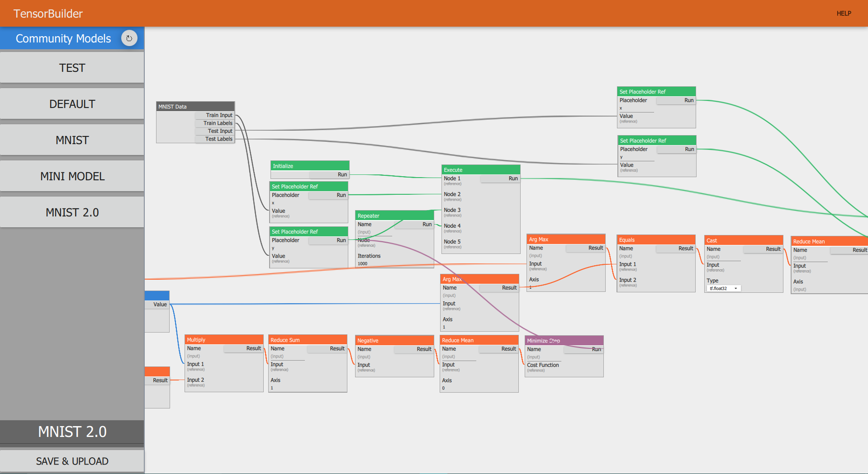868x474 pixels.
Task: Load the DEFAULT model
Action: [x=72, y=104]
